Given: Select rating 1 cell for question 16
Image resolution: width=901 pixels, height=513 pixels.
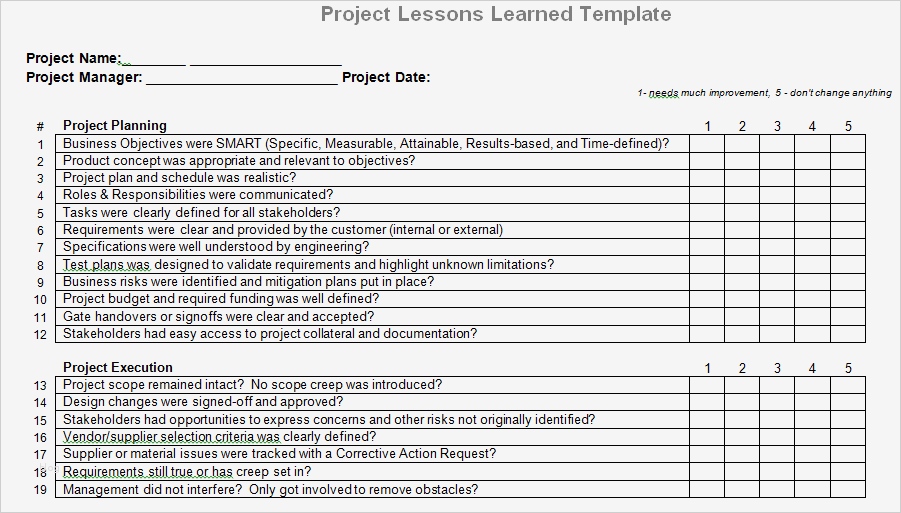Looking at the screenshot, I should (x=707, y=437).
